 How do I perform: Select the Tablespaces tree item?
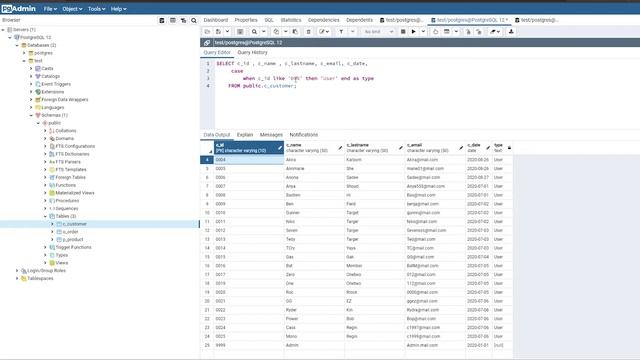[40, 278]
